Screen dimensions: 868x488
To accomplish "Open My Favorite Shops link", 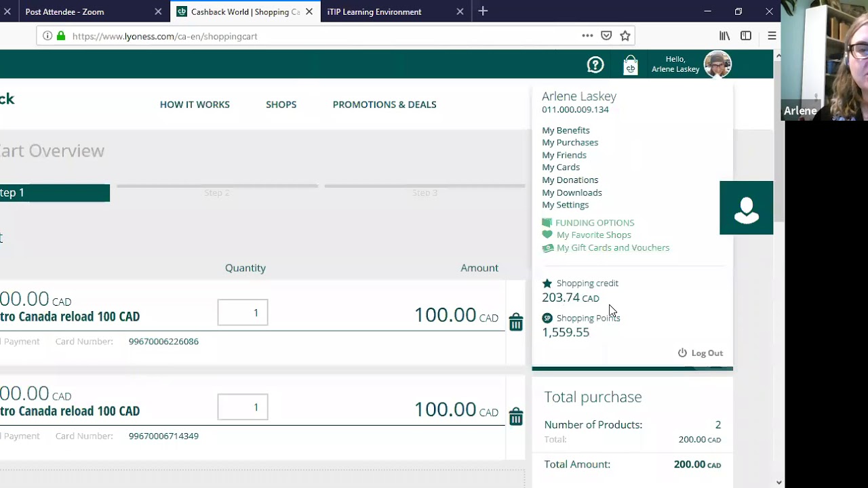I will click(x=593, y=235).
